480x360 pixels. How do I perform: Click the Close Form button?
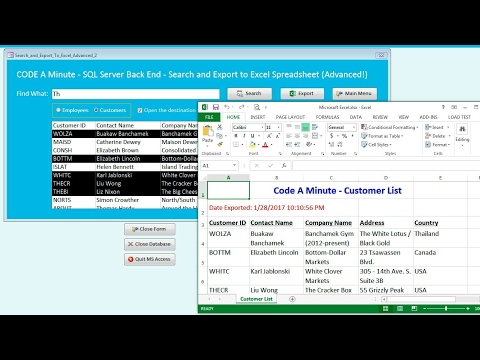[150, 229]
